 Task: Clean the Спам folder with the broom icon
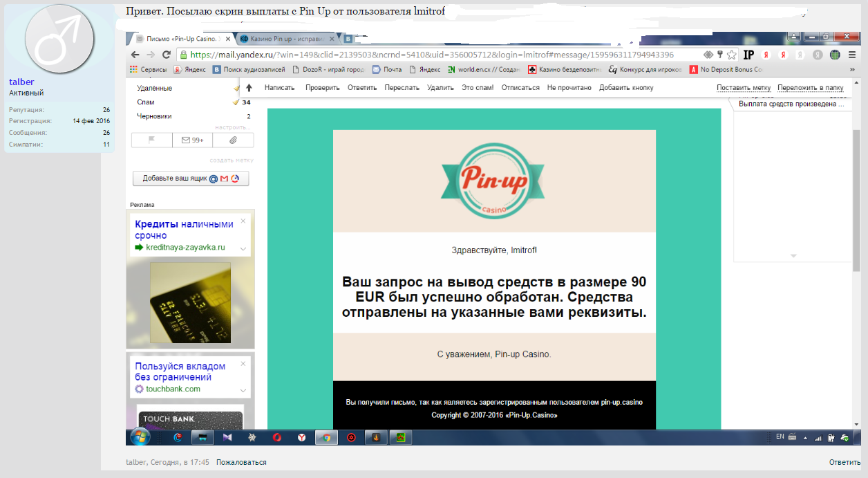point(236,102)
